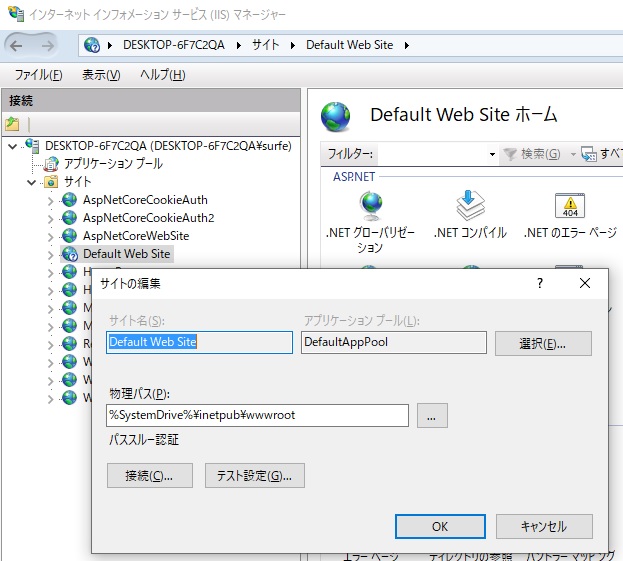
Task: Open the 表示(V) menu
Action: coord(101,75)
